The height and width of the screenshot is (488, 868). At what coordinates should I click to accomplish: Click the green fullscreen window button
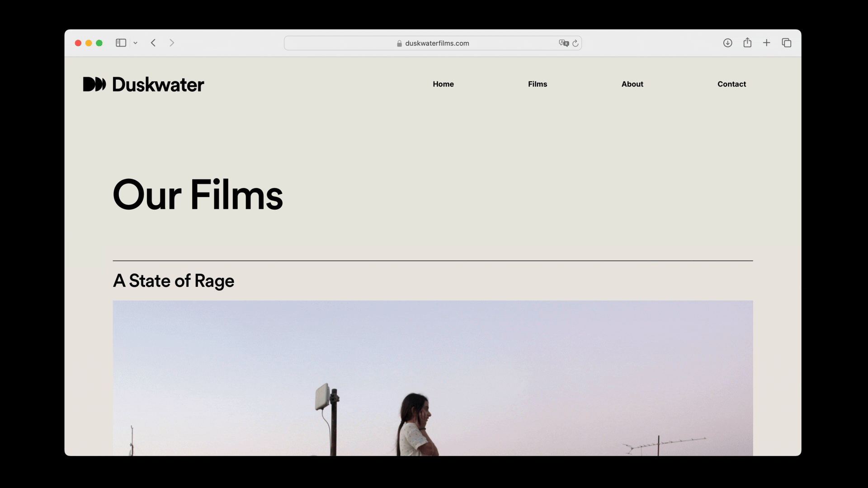[99, 43]
